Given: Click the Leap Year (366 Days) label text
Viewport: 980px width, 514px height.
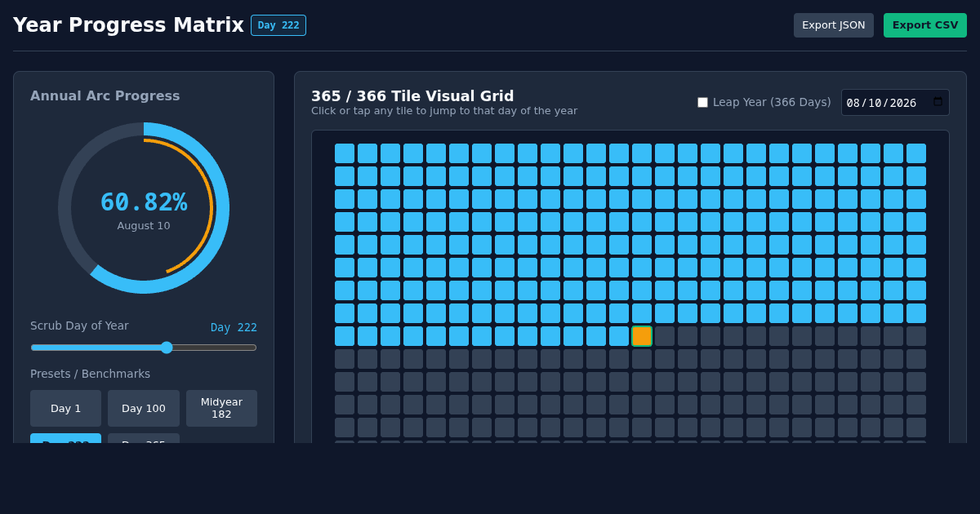Looking at the screenshot, I should (772, 102).
